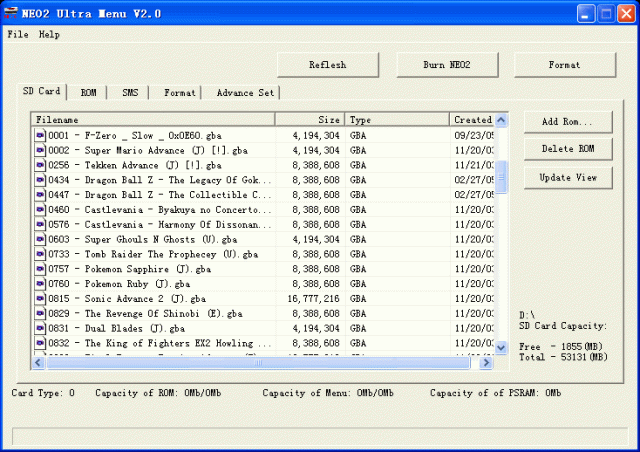Click the file icon for 0002 Super Mario Advance

(40, 150)
